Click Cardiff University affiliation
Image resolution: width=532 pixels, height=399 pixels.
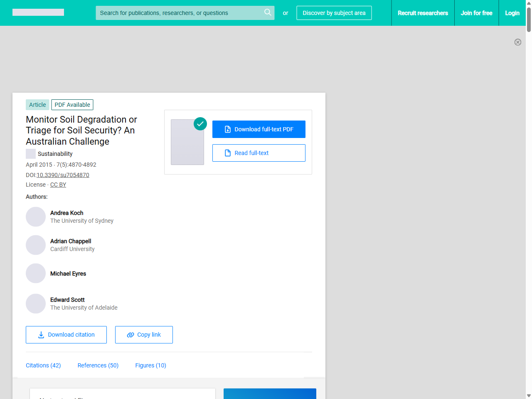pos(72,249)
